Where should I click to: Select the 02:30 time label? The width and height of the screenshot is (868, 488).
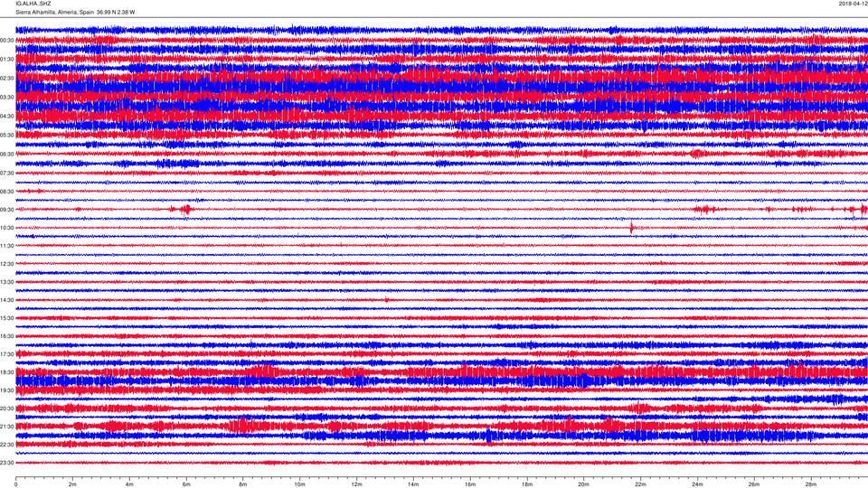pos(6,79)
